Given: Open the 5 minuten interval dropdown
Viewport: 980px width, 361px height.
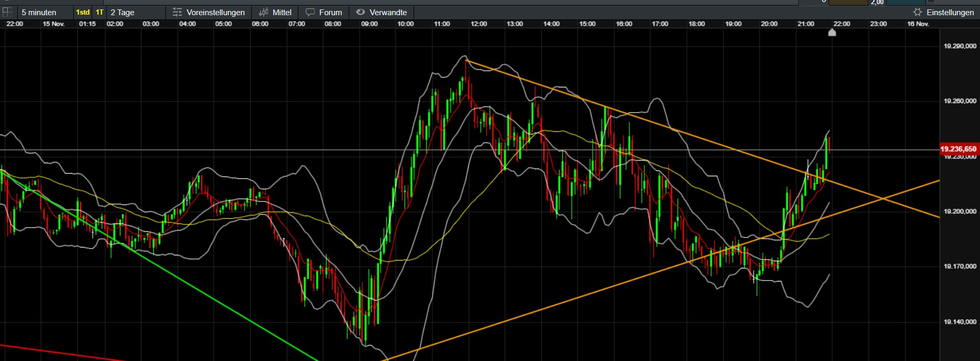Looking at the screenshot, I should [x=45, y=12].
